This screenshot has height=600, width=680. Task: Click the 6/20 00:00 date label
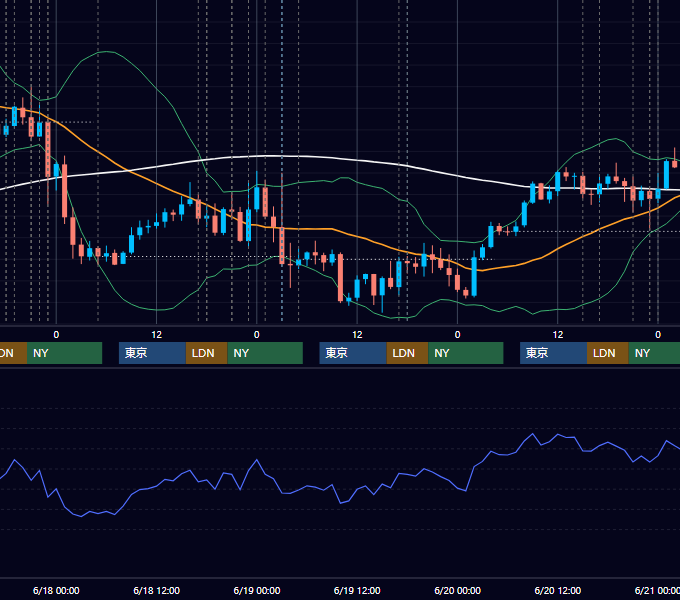[x=458, y=590]
